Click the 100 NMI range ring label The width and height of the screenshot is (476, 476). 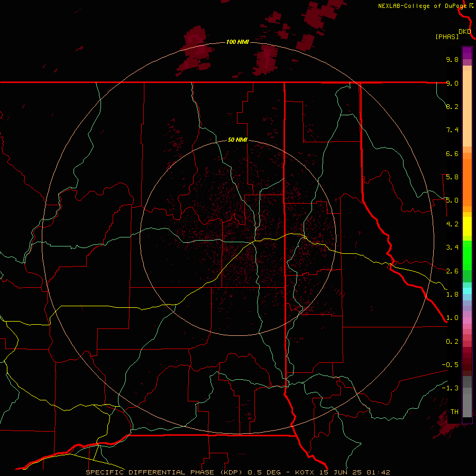237,42
